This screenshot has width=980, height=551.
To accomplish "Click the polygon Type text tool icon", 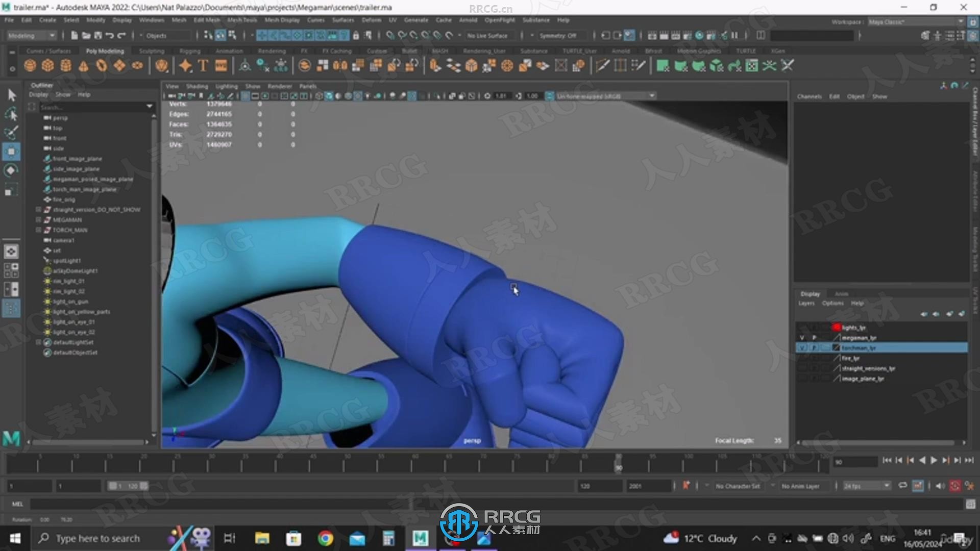I will click(203, 66).
